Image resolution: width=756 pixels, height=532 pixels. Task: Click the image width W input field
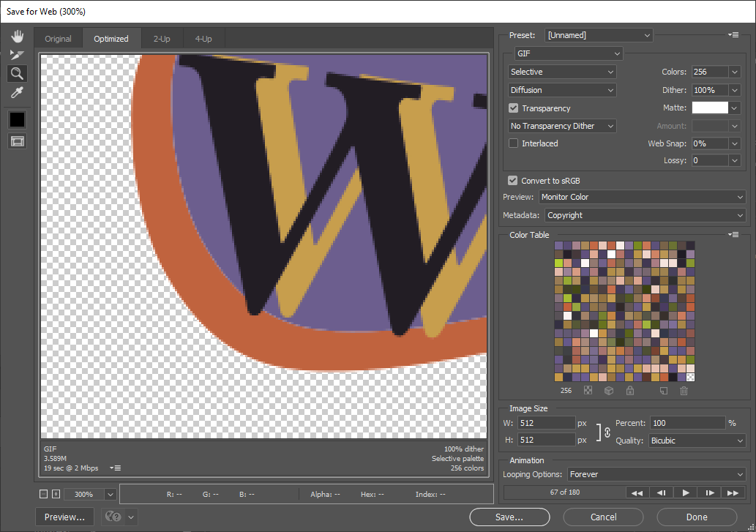(547, 423)
